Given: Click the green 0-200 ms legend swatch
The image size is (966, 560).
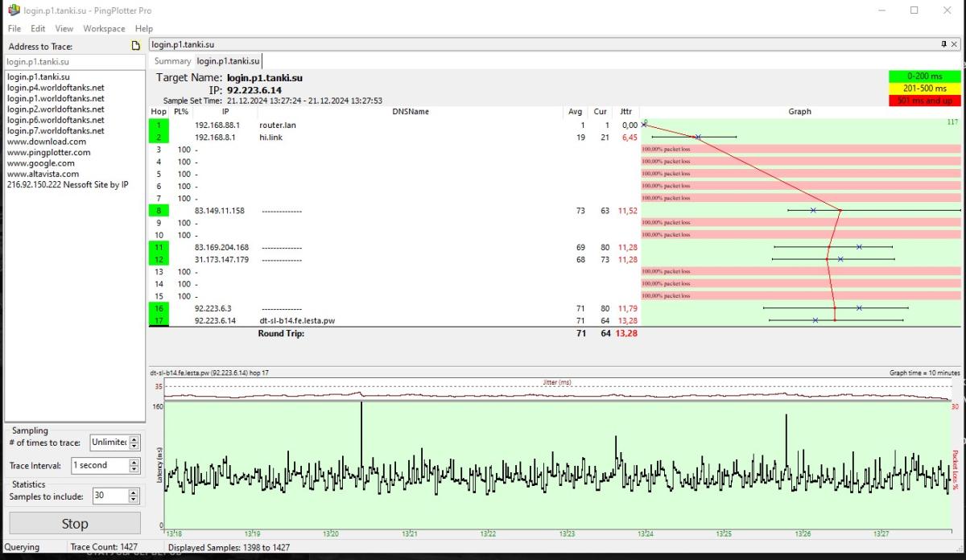Looking at the screenshot, I should tap(924, 76).
